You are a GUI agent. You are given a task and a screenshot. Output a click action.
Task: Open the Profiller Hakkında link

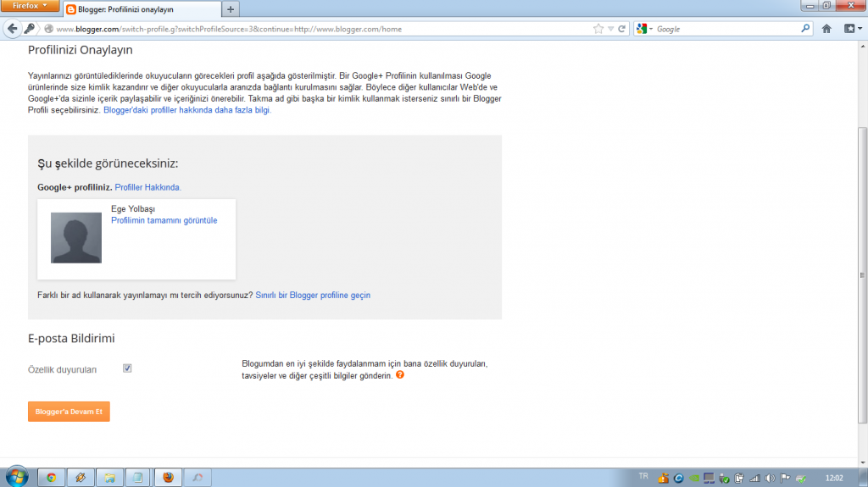pyautogui.click(x=147, y=188)
